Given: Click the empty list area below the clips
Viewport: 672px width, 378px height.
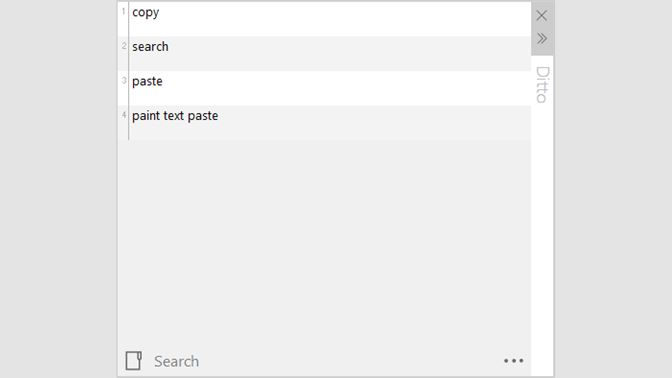Looking at the screenshot, I should tap(324, 242).
